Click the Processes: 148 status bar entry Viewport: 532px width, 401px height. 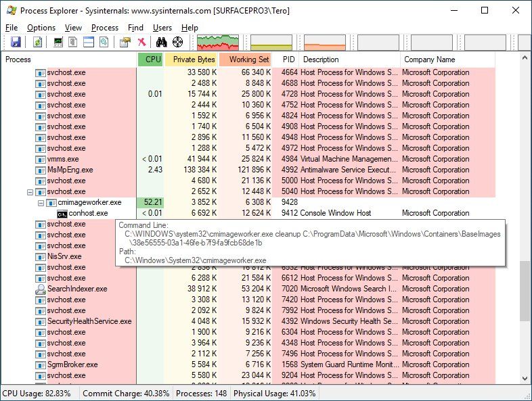pyautogui.click(x=201, y=394)
